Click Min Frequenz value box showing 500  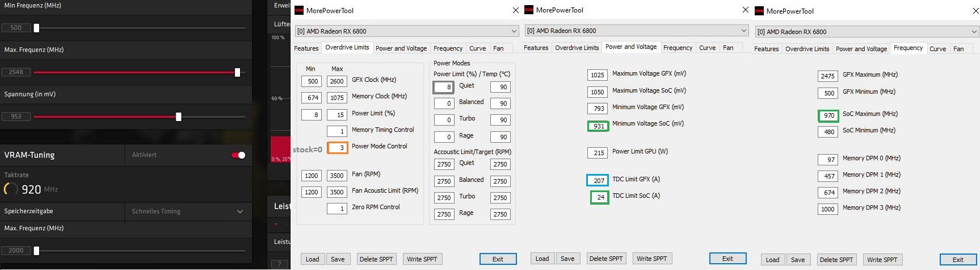16,28
